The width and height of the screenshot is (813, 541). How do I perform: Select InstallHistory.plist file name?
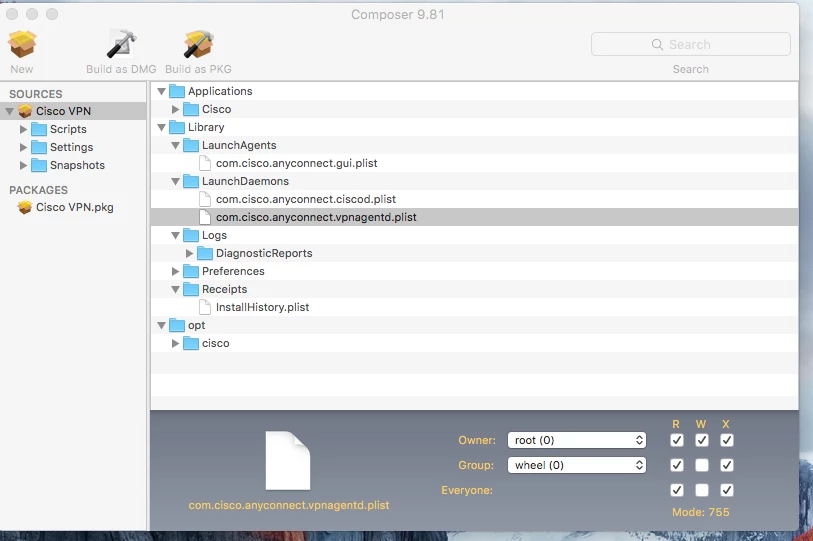coord(262,307)
